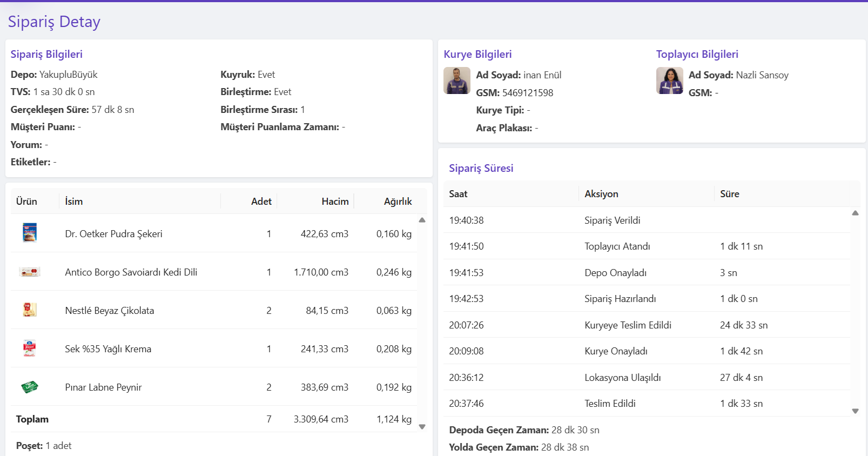The width and height of the screenshot is (868, 456).
Task: Click the product list scroll-down arrow
Action: [x=422, y=427]
